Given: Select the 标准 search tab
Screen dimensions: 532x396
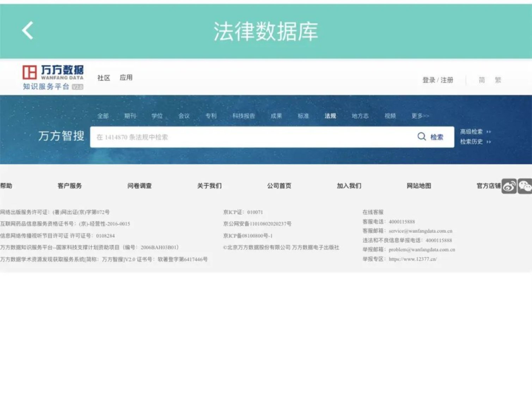Looking at the screenshot, I should pyautogui.click(x=303, y=116).
